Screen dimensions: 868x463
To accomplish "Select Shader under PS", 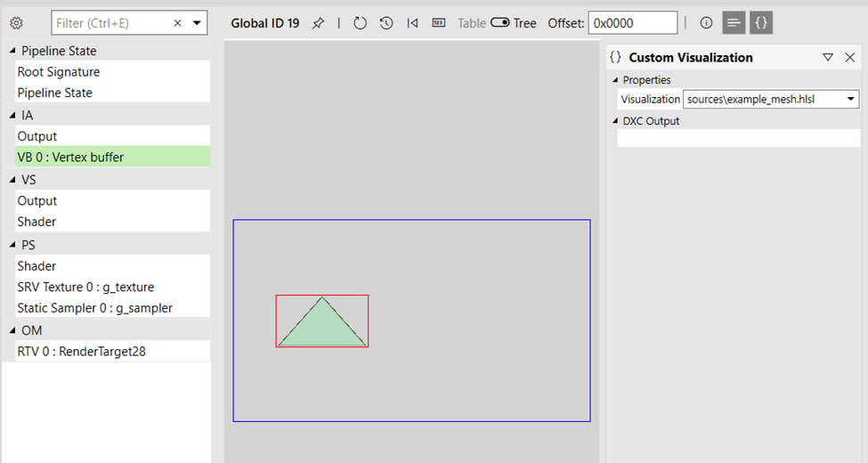I will [x=113, y=266].
